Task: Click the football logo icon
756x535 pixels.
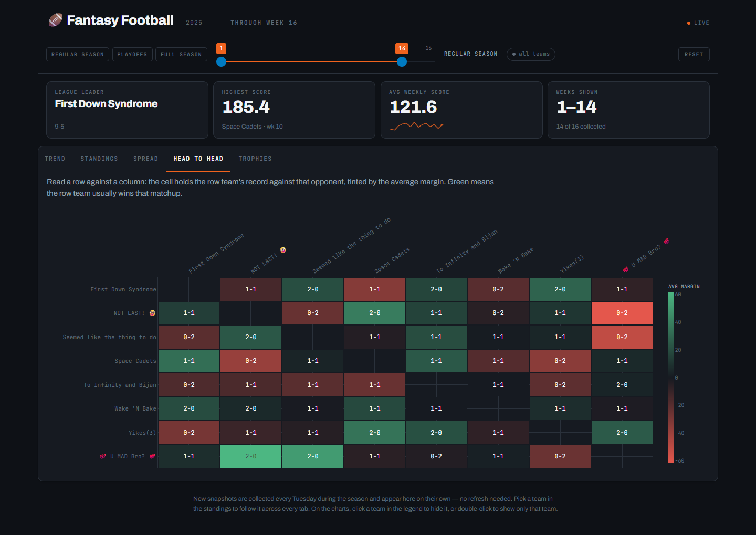Action: click(x=55, y=20)
